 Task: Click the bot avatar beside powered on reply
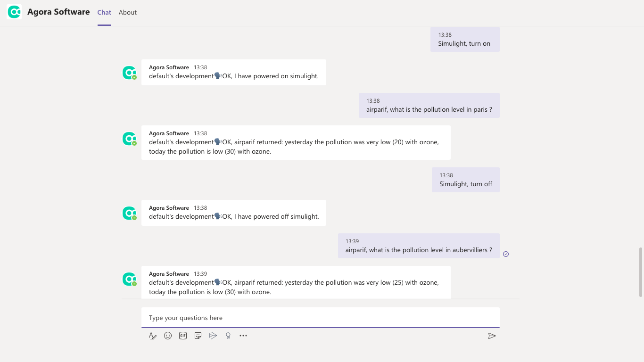click(129, 73)
